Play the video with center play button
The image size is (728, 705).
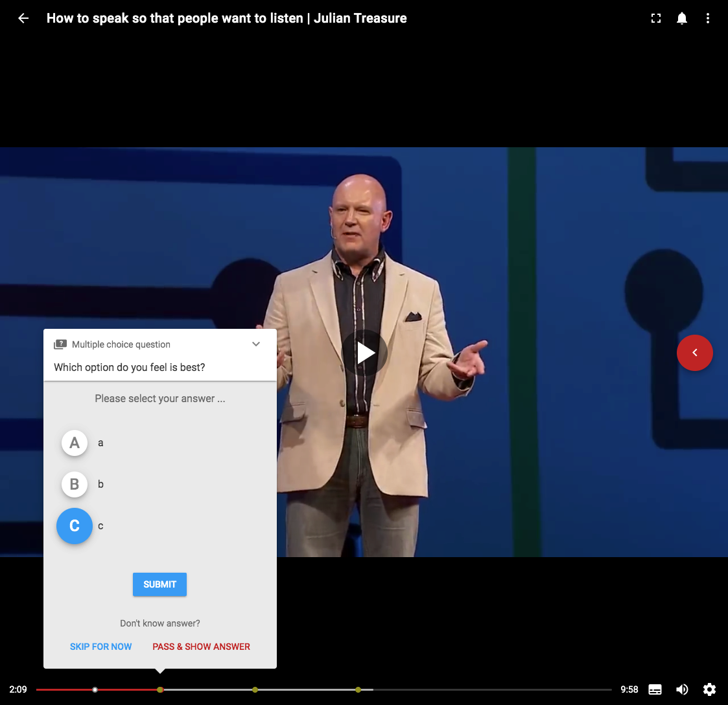[x=365, y=353]
